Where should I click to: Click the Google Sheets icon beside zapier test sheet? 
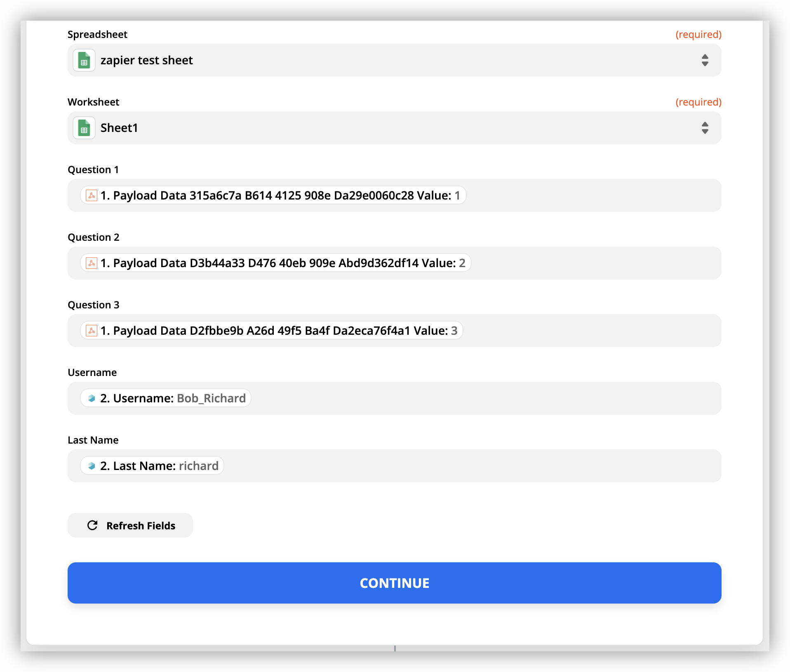tap(84, 61)
